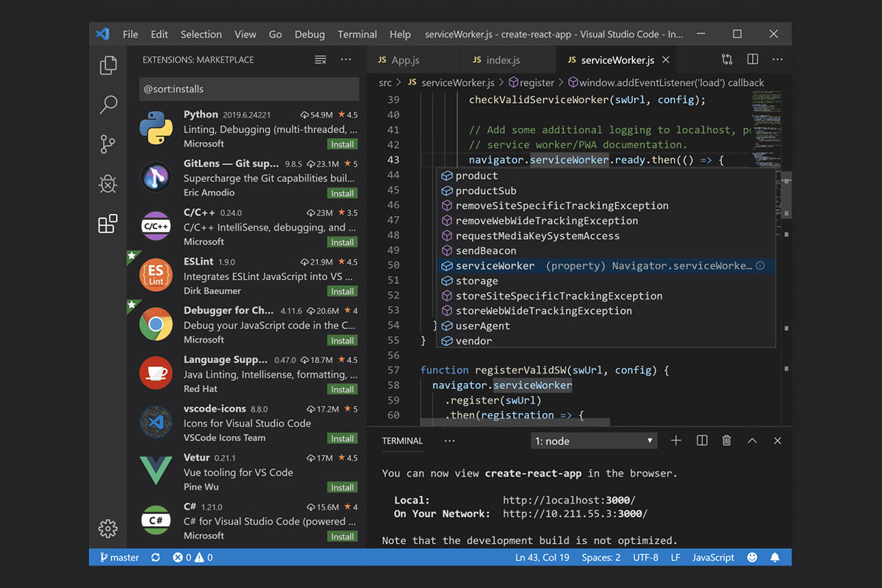882x588 pixels.
Task: Kill terminal with trash icon
Action: click(x=726, y=440)
